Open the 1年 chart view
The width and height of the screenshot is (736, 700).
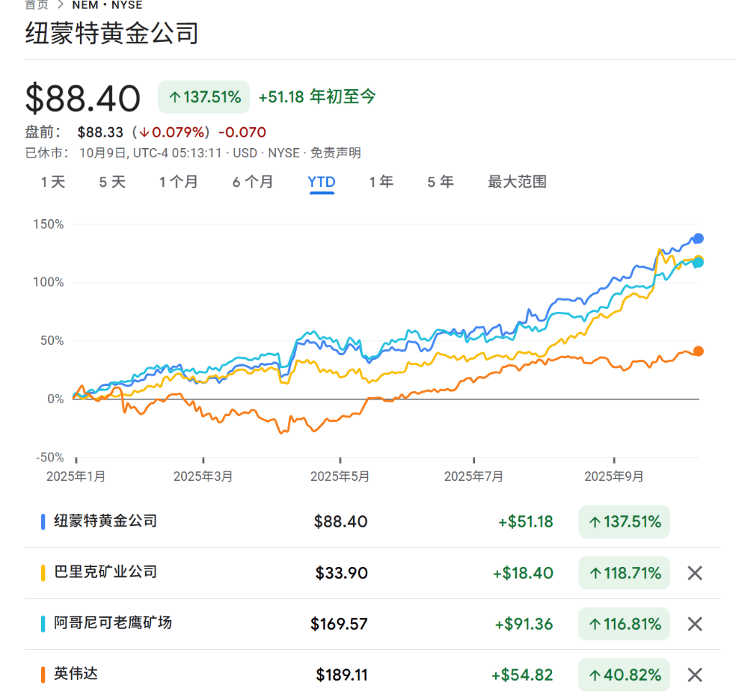381,182
